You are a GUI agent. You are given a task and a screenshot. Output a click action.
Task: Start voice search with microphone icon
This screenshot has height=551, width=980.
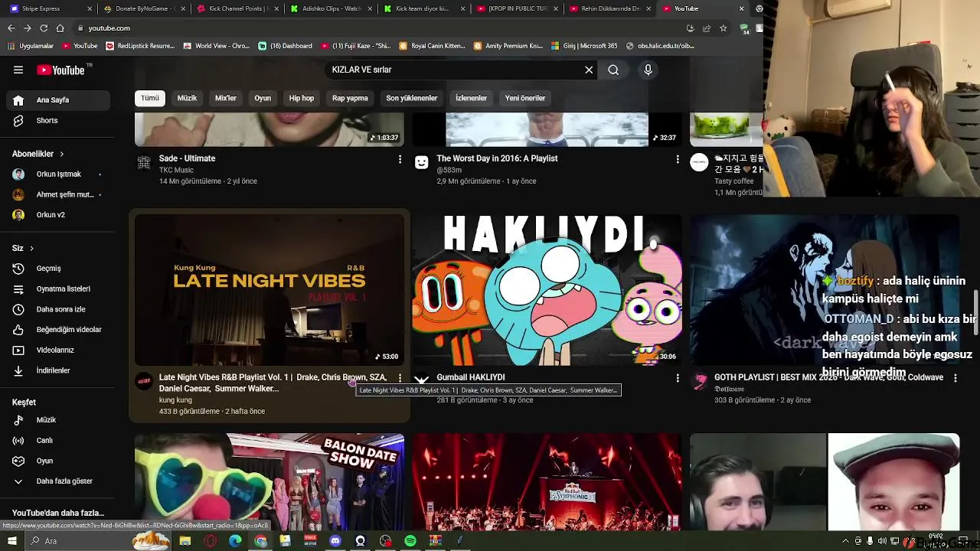[x=648, y=70]
